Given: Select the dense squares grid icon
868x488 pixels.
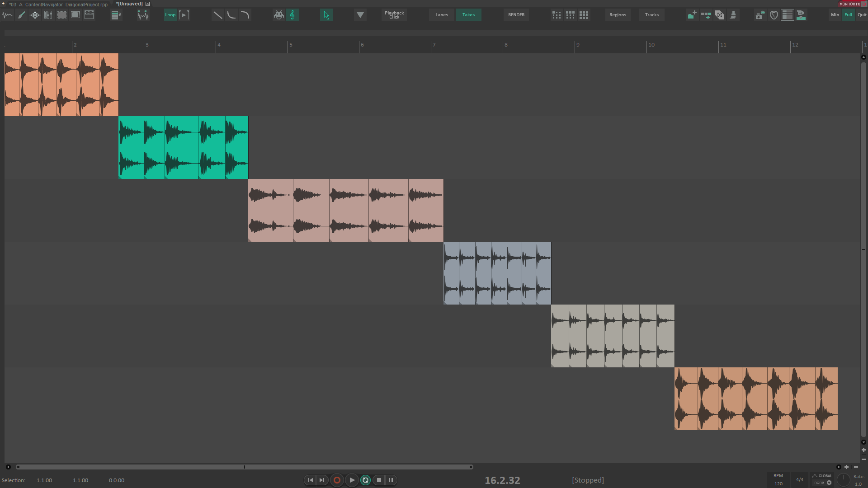Looking at the screenshot, I should (x=584, y=15).
